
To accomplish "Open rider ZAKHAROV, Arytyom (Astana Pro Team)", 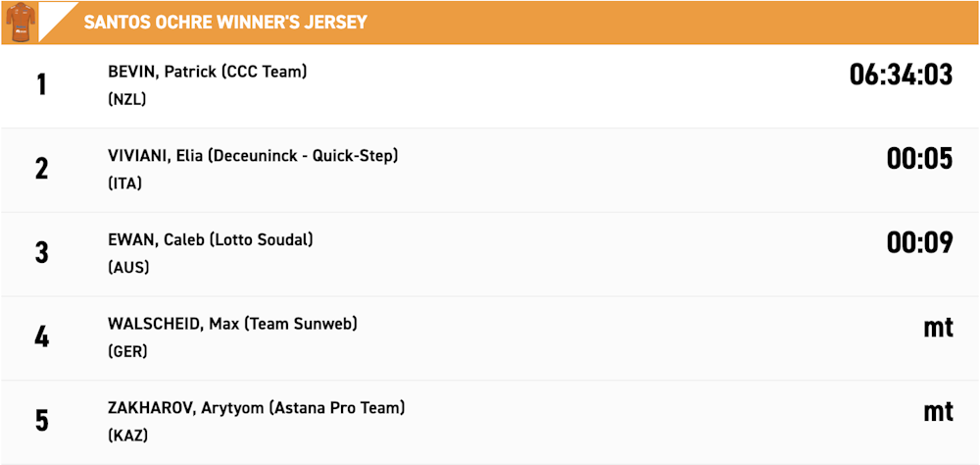I will (256, 409).
